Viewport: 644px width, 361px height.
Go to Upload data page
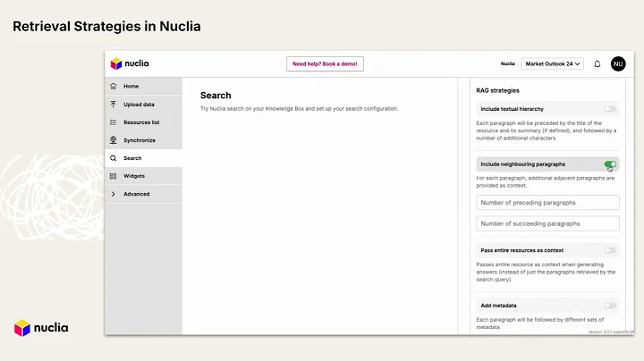[x=143, y=105]
